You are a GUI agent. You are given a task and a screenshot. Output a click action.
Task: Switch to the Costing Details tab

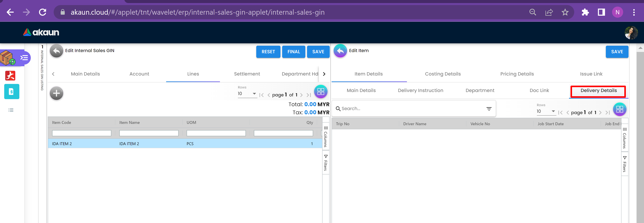tap(443, 74)
